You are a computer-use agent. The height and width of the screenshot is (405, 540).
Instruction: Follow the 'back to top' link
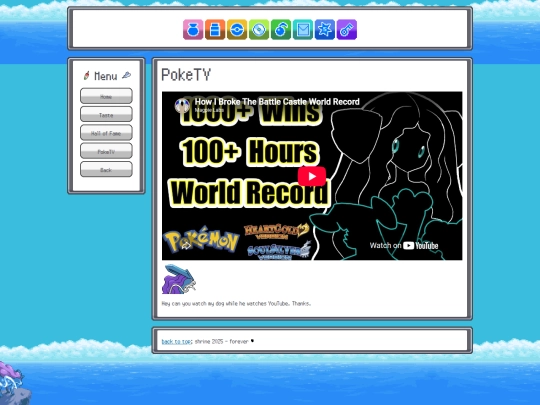(x=176, y=342)
